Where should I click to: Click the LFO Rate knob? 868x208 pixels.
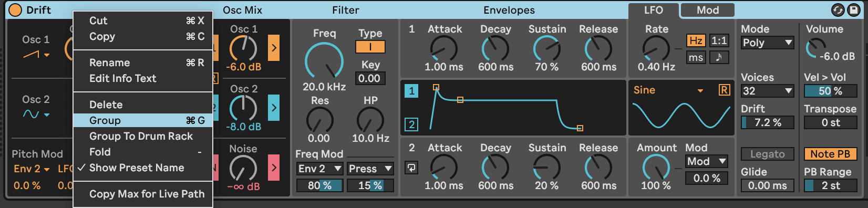click(x=656, y=49)
